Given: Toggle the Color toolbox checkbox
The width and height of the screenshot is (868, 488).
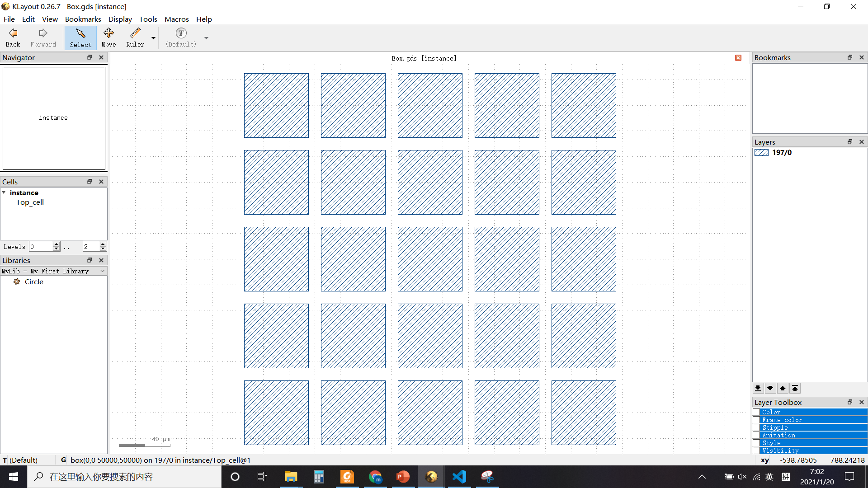Looking at the screenshot, I should pos(756,412).
